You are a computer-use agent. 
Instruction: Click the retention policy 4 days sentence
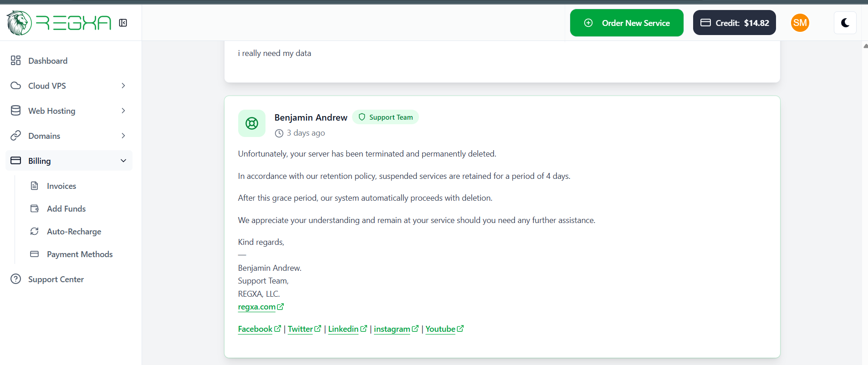(404, 176)
